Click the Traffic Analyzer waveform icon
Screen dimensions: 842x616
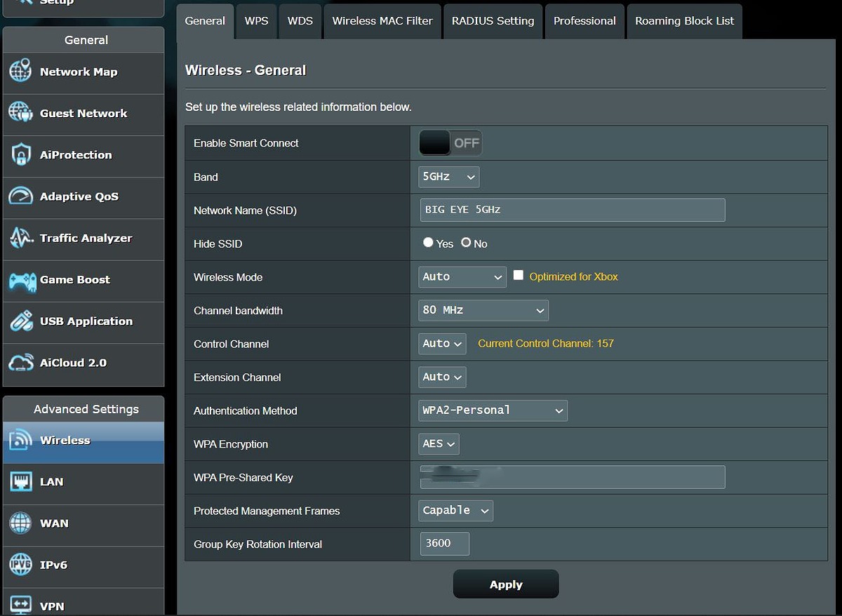(20, 238)
